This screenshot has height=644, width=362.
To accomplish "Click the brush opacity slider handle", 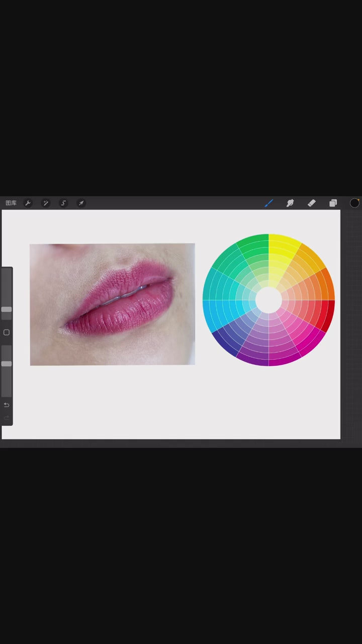I will point(7,363).
